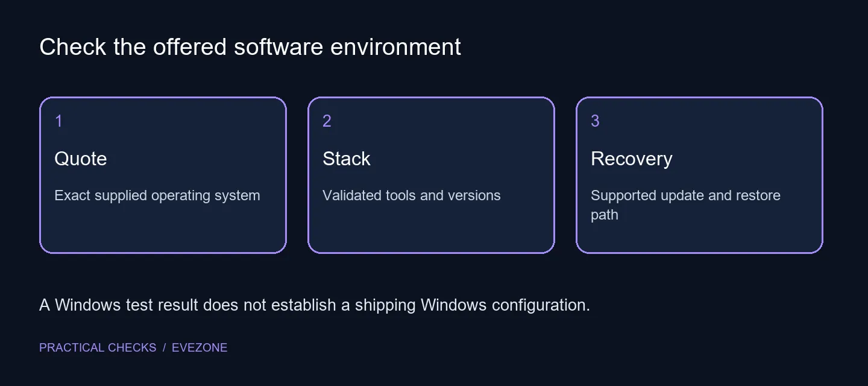Click "Exact supplied operating system" text
This screenshot has width=868, height=386.
point(157,196)
